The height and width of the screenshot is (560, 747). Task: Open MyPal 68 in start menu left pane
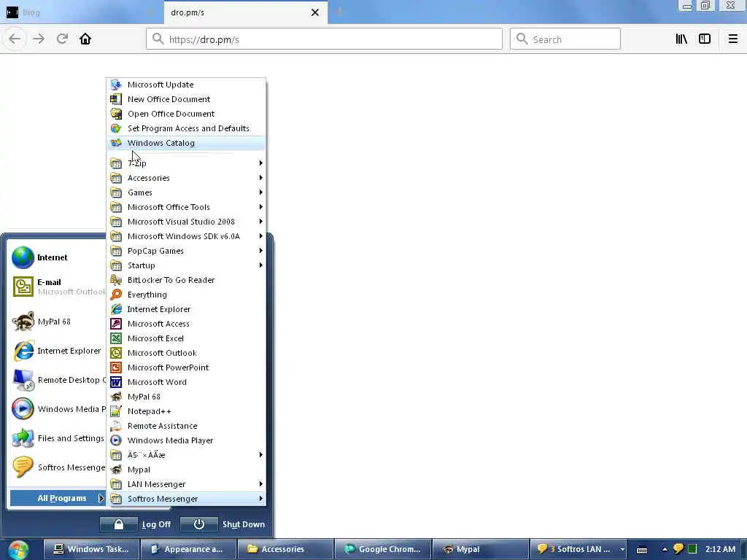(x=58, y=322)
